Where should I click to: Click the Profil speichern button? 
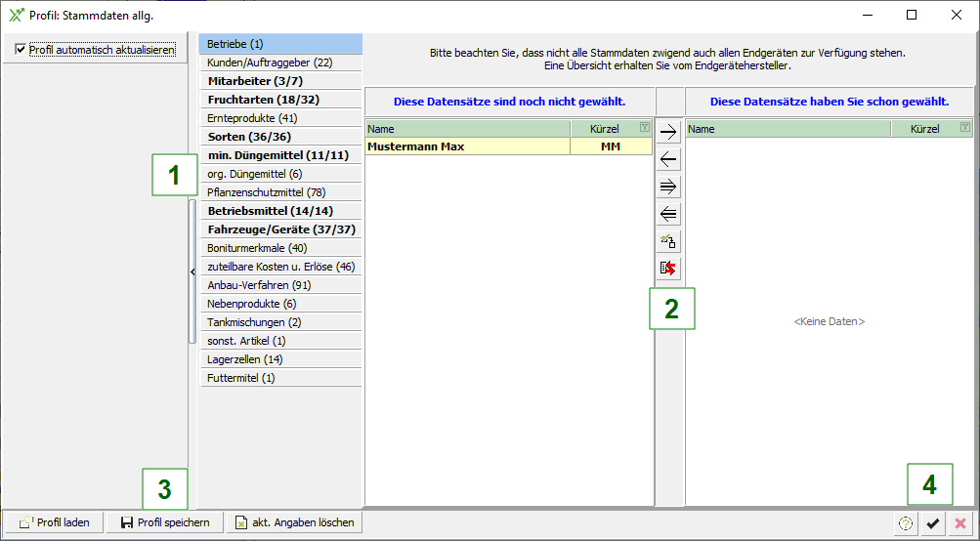tap(164, 522)
